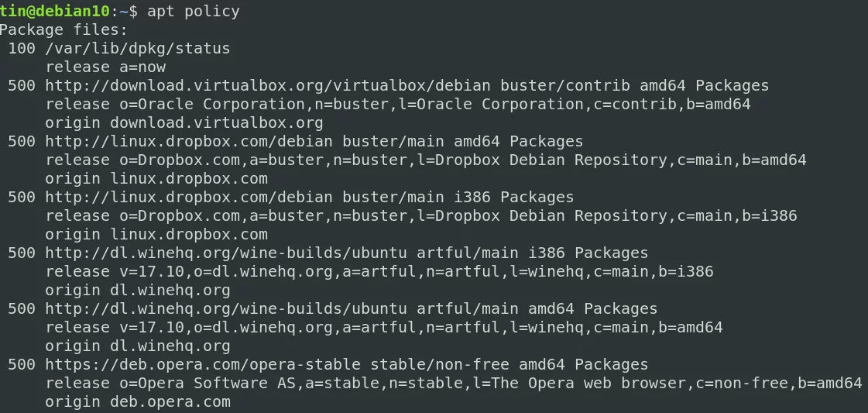This screenshot has height=413, width=868.
Task: Open the linux.dropbox.com buster/main i386 URL
Action: [x=189, y=197]
